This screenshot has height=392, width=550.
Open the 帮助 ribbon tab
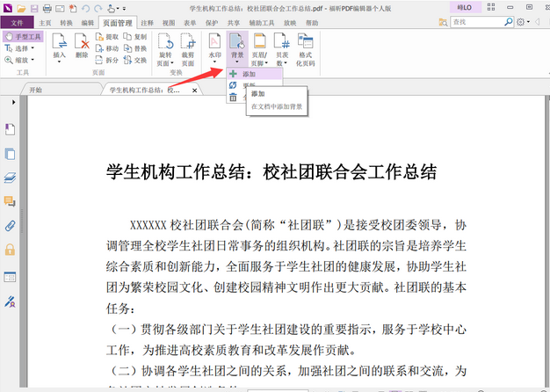pyautogui.click(x=312, y=23)
